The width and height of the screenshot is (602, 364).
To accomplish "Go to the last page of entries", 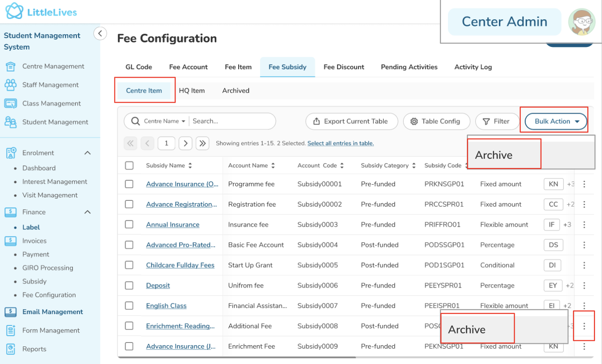I will 202,143.
